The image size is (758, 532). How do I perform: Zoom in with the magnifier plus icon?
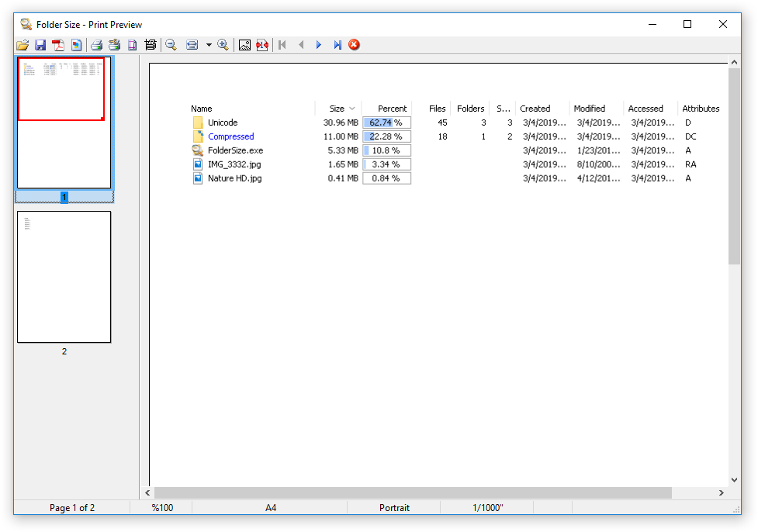click(223, 45)
